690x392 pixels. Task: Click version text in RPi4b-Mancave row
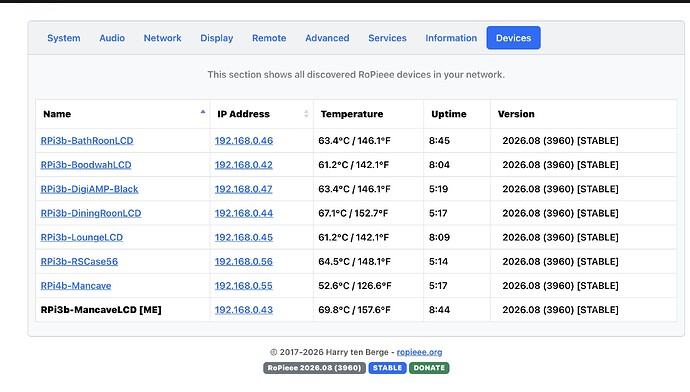pos(560,286)
